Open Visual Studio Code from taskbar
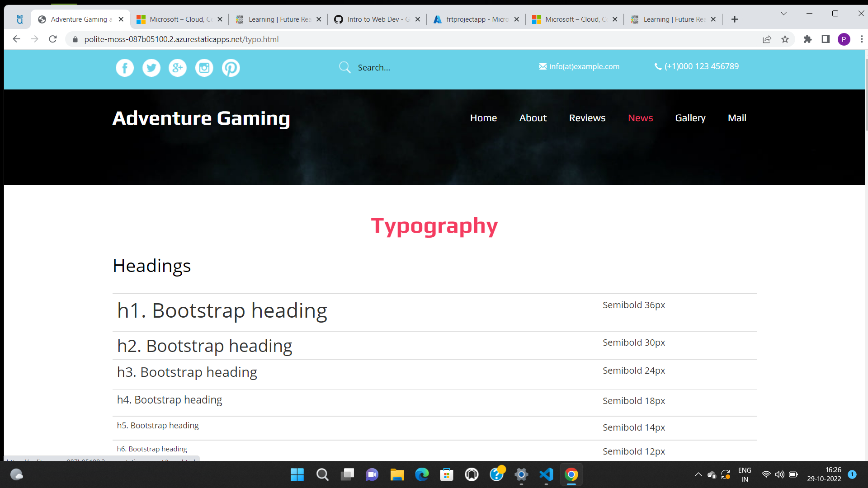This screenshot has width=868, height=488. click(546, 474)
